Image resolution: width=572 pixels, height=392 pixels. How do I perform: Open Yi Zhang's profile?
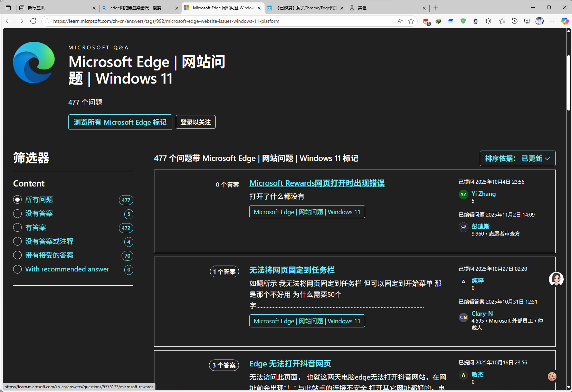[484, 194]
